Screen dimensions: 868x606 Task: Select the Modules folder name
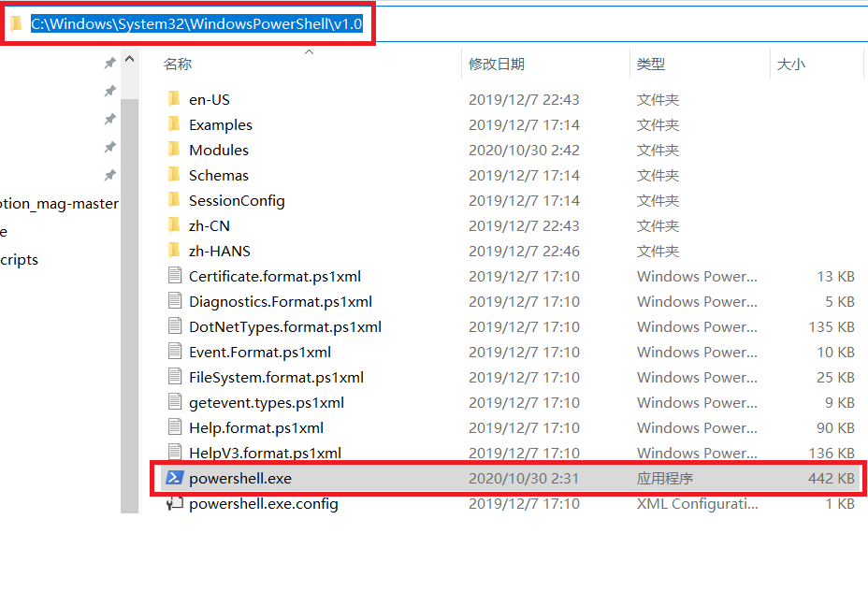coord(219,150)
